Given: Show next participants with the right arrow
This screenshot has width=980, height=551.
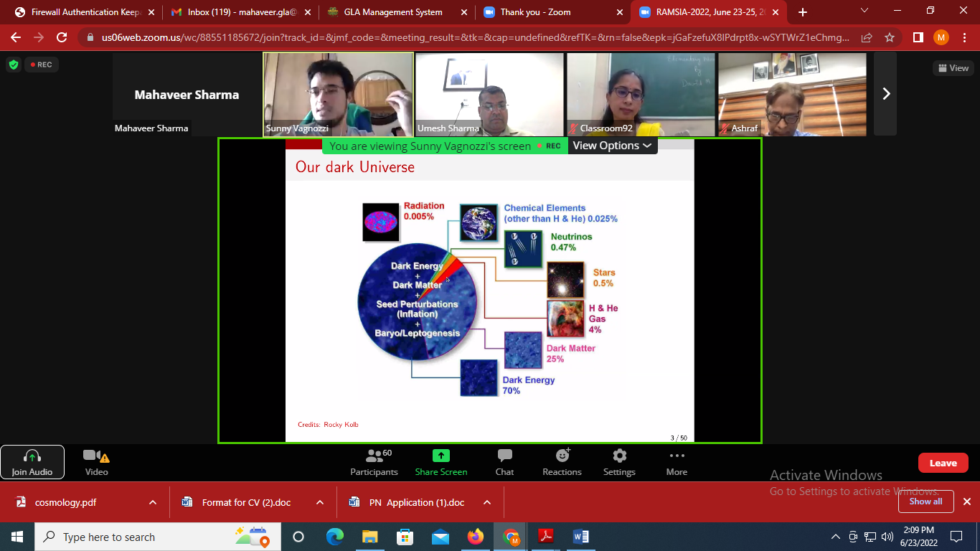Looking at the screenshot, I should click(885, 94).
